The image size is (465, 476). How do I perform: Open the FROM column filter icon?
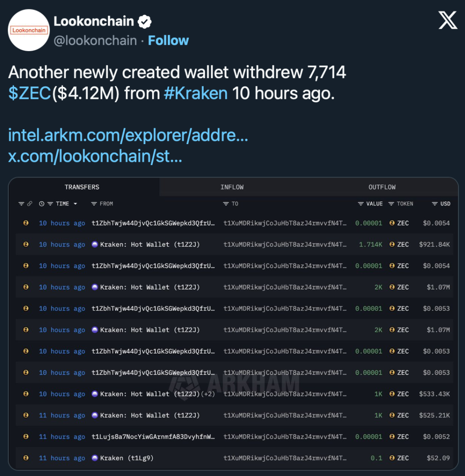click(94, 204)
